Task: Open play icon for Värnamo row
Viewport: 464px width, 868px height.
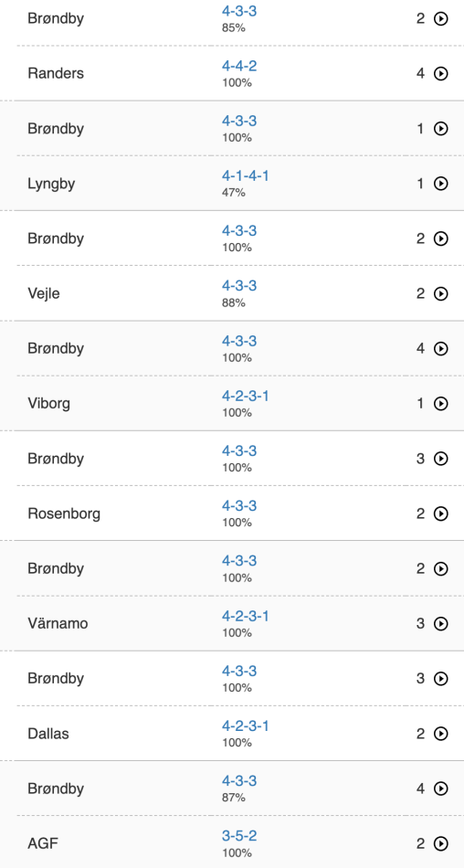Action: click(x=441, y=624)
